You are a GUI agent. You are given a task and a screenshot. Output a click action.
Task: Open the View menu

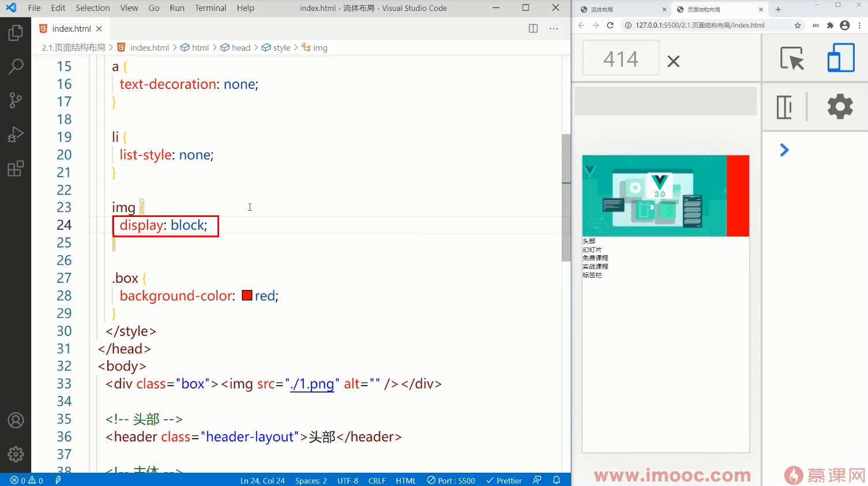click(129, 8)
